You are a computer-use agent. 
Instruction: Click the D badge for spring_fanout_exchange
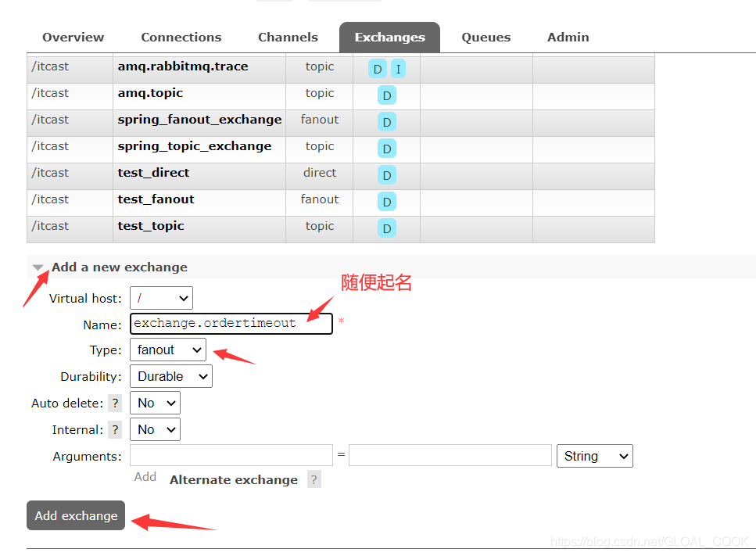coord(387,122)
